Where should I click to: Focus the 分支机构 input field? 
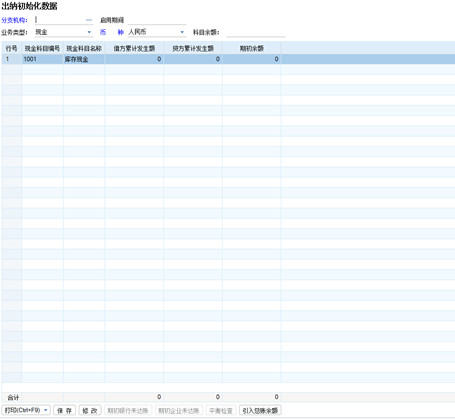point(60,20)
